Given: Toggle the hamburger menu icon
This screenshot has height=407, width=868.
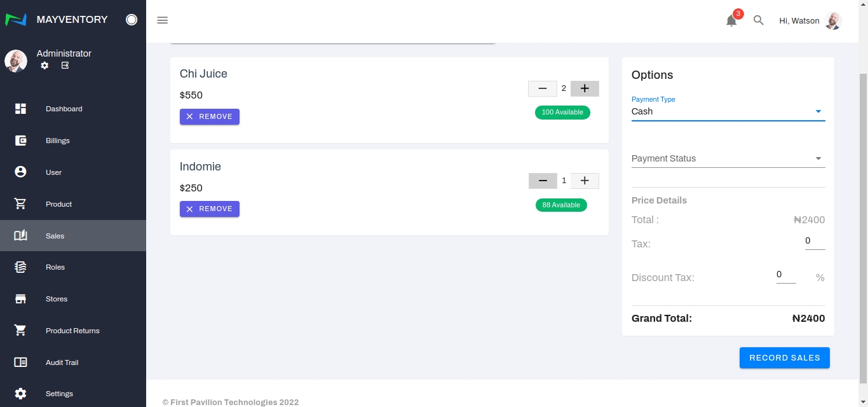Looking at the screenshot, I should click(x=163, y=20).
